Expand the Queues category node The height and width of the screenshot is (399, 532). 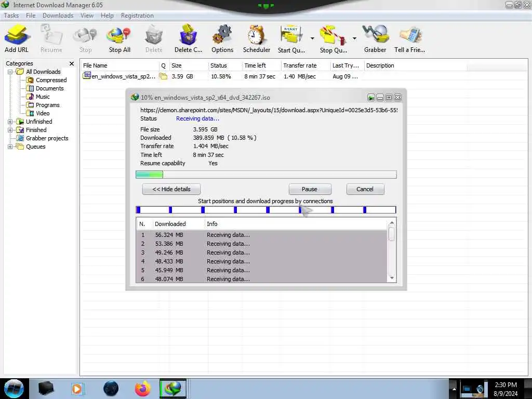pos(10,147)
